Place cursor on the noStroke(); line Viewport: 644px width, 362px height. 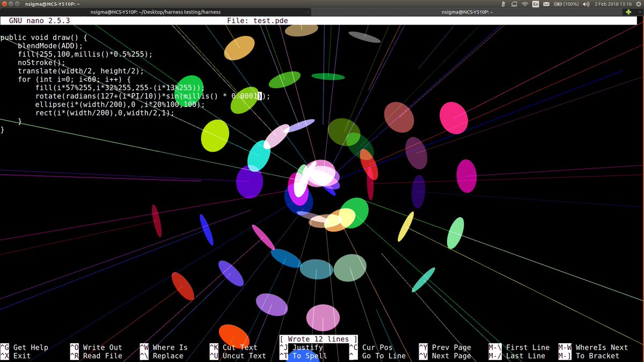pyautogui.click(x=41, y=63)
